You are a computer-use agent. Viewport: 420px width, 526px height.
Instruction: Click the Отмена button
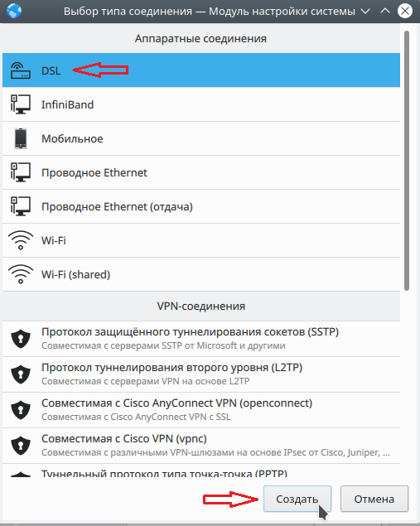pyautogui.click(x=374, y=499)
